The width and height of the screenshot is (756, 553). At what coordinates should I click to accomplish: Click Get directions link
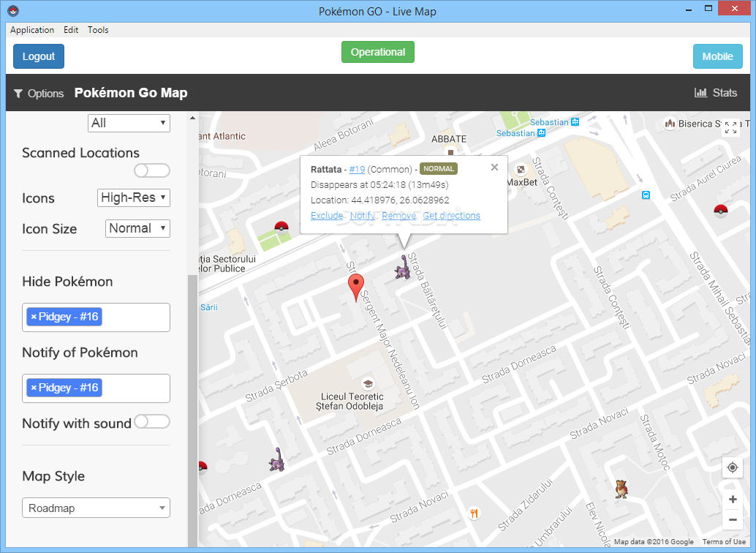pos(451,216)
